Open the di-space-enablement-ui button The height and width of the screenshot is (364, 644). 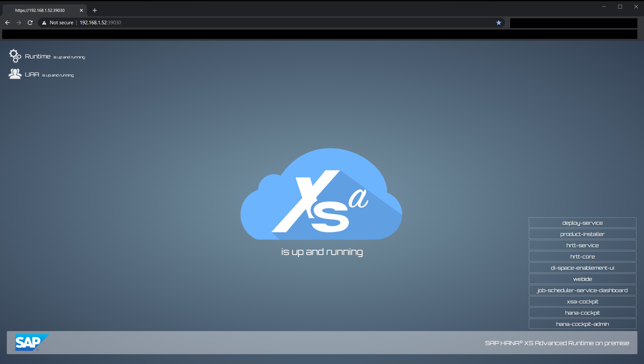coord(582,268)
